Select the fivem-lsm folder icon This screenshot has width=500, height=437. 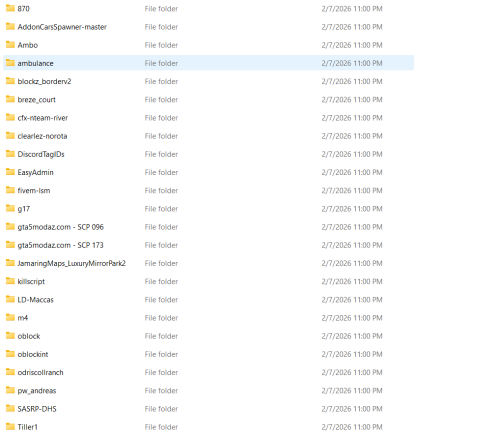point(10,190)
